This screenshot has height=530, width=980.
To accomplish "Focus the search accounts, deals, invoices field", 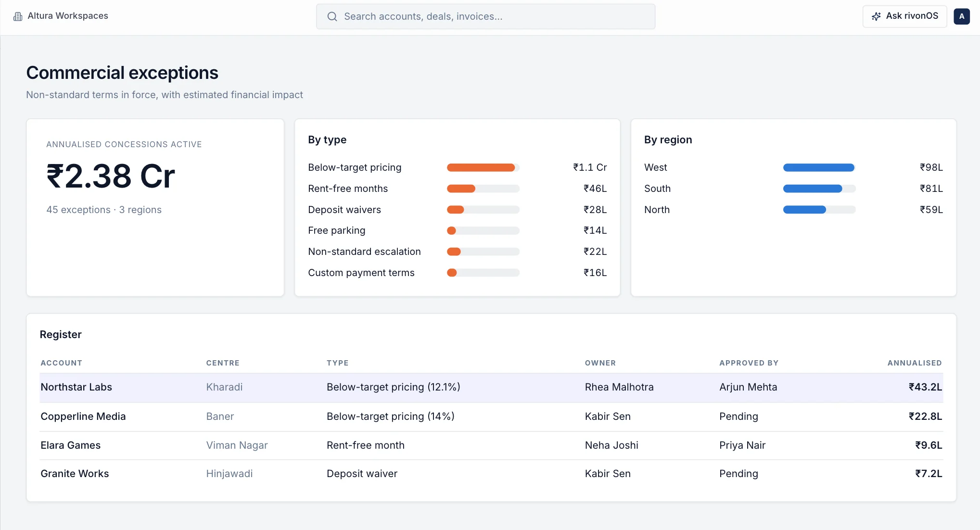I will tap(485, 16).
